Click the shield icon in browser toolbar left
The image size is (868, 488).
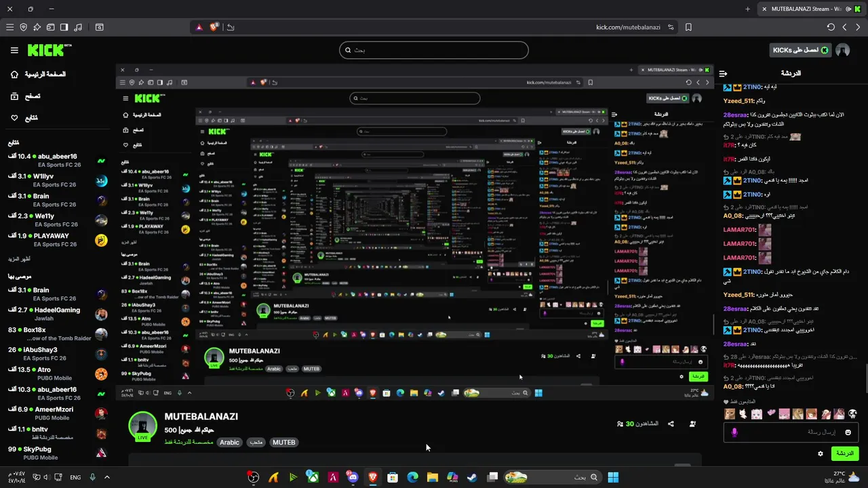23,27
